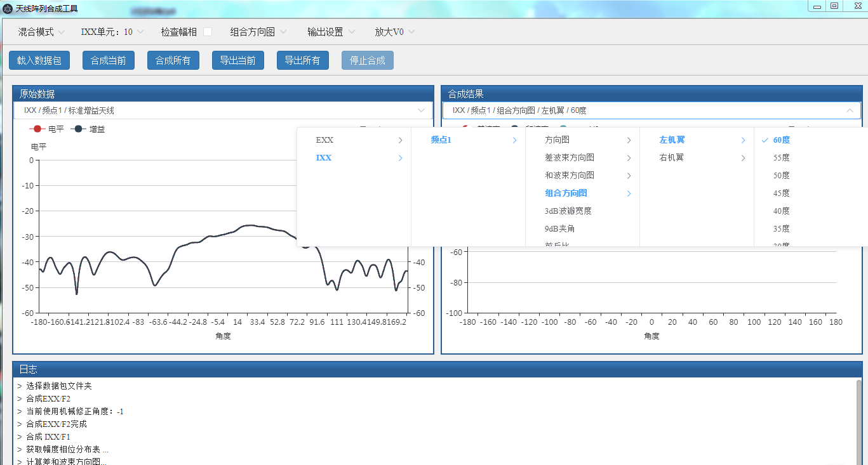Select the 35度 option
This screenshot has height=465, width=868.
click(x=811, y=229)
